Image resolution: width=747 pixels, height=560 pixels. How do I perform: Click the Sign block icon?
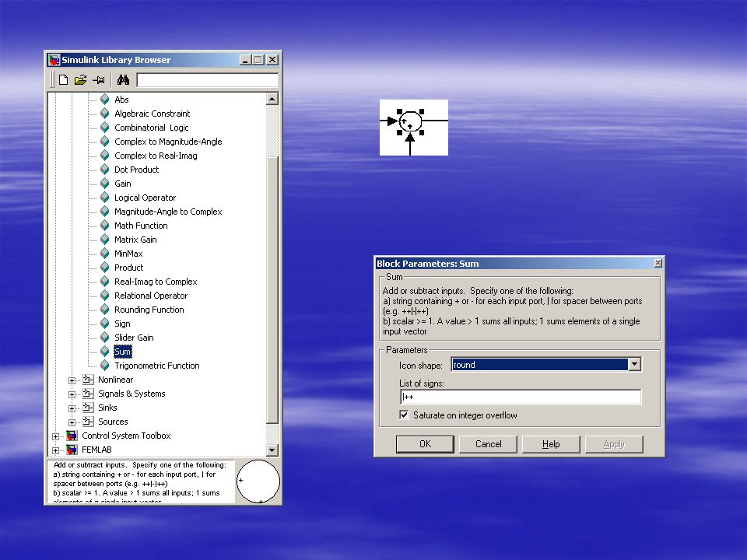click(x=105, y=324)
